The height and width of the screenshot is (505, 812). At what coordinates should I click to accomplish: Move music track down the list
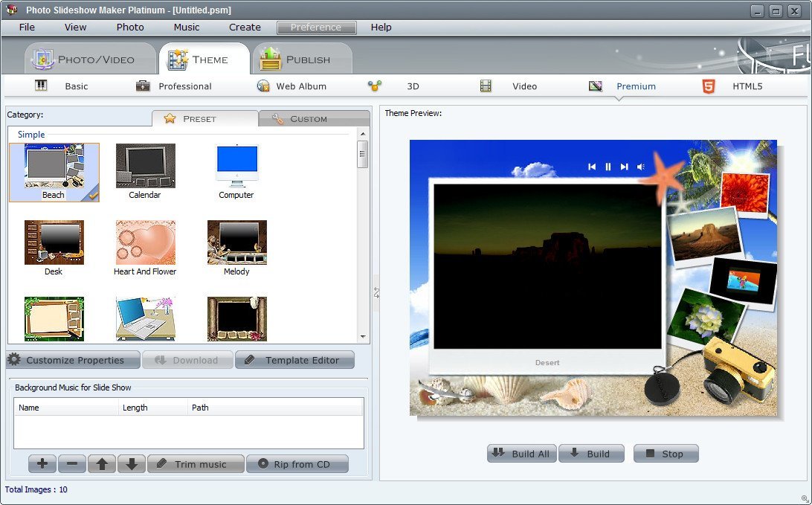coord(132,463)
